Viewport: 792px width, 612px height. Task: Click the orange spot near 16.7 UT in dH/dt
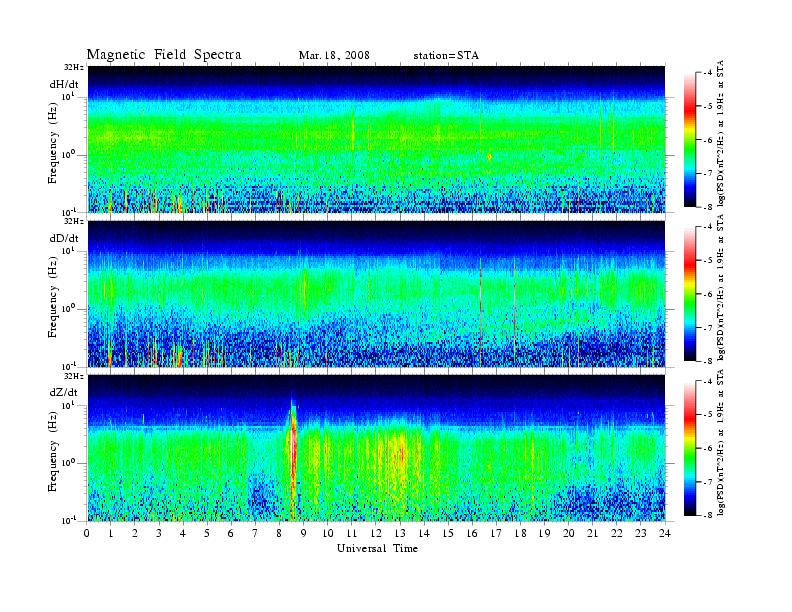point(489,157)
